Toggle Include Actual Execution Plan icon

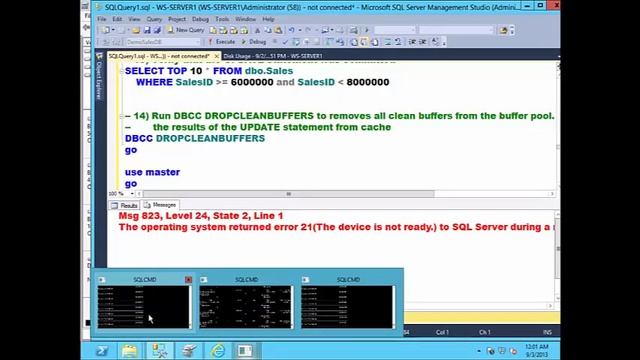329,42
